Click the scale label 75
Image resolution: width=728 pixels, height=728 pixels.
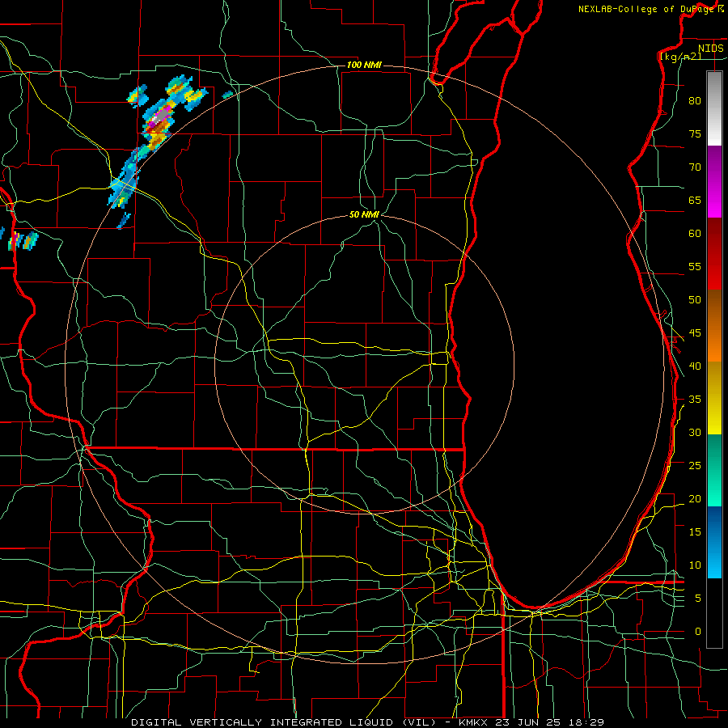pos(695,133)
